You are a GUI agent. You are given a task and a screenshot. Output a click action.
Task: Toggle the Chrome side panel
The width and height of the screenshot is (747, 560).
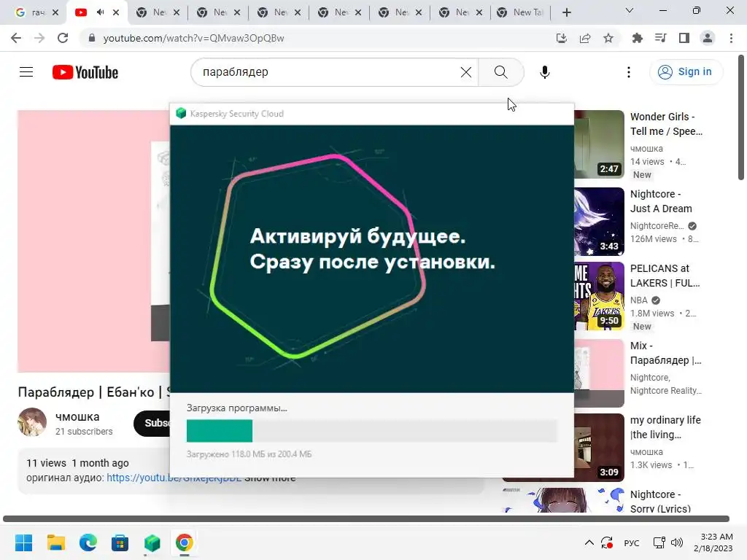tap(684, 38)
